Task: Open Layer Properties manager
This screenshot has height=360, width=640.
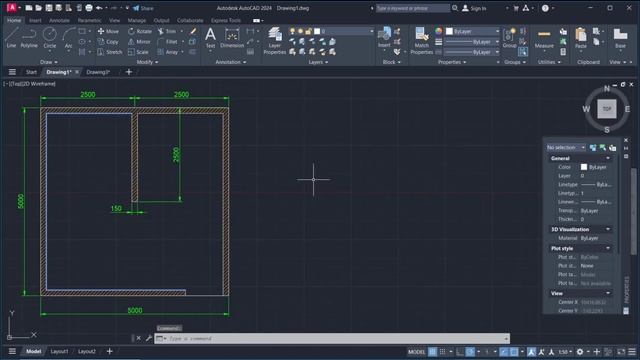Action: tap(275, 40)
